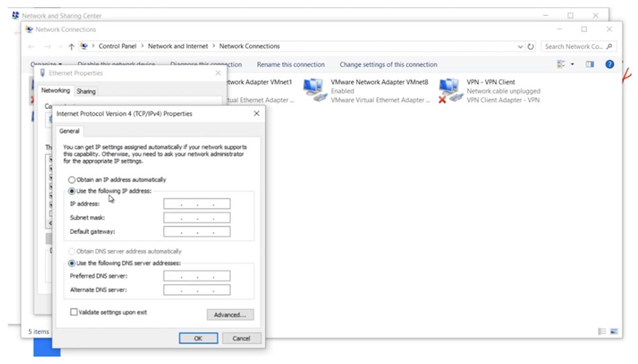Click the Ethernet Properties title icon
Screen dimensions: 638x364
click(42, 73)
